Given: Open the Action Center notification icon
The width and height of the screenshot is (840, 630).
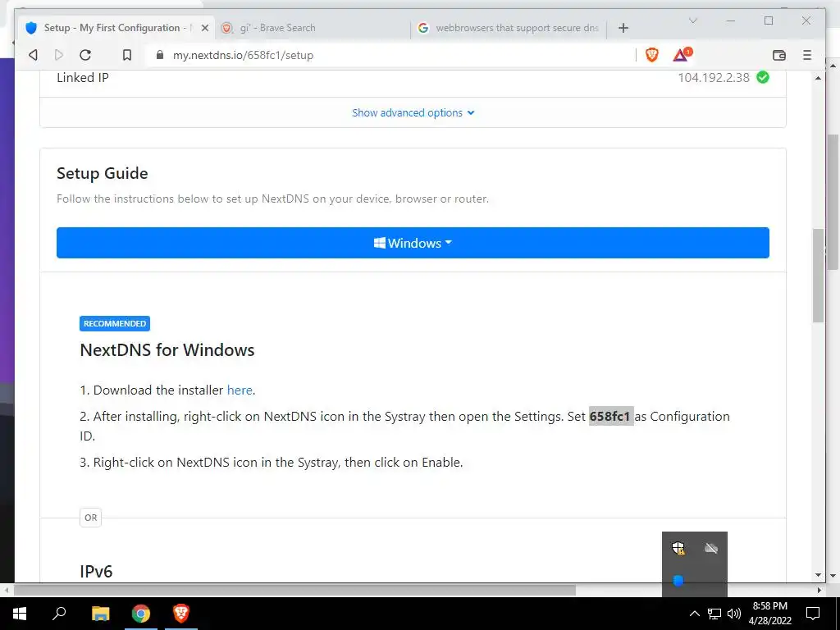Looking at the screenshot, I should pos(813,614).
